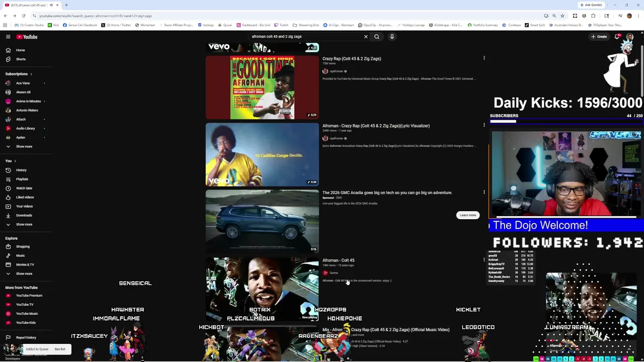Image resolution: width=644 pixels, height=362 pixels.
Task: Open more options for Crazy Rap video
Action: [484, 58]
